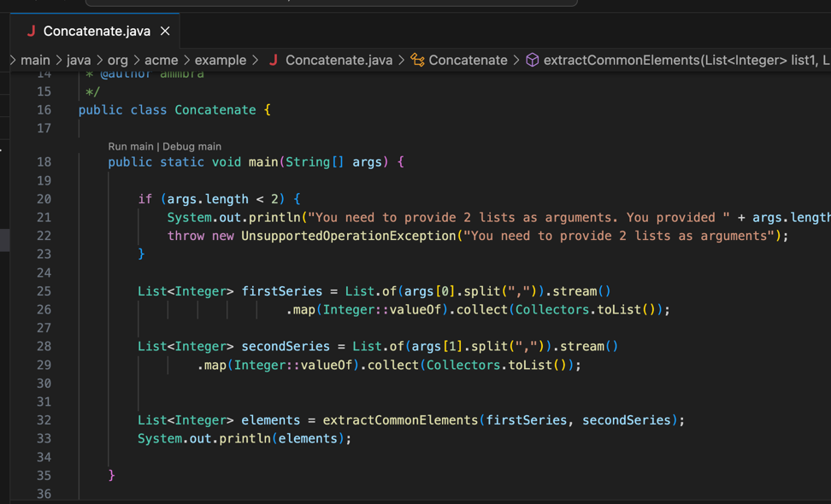Open the 'example' breadcrumb folder
The height and width of the screenshot is (504, 831).
220,60
